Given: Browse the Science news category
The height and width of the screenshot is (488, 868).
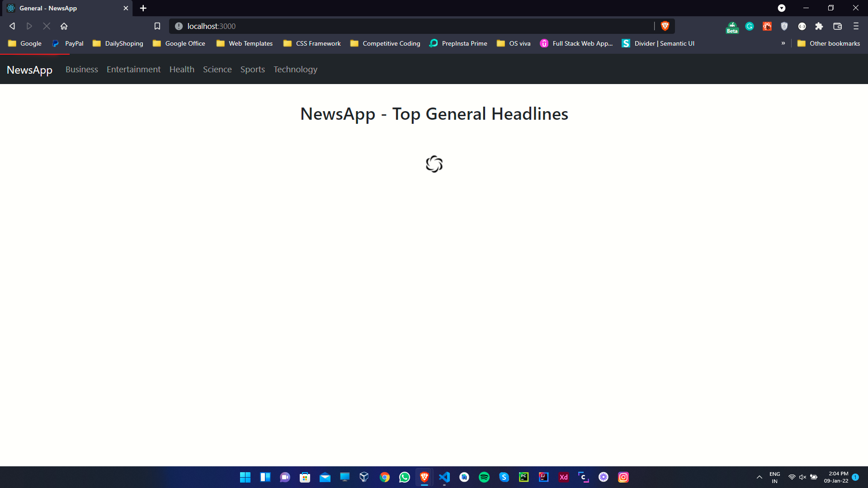Looking at the screenshot, I should tap(217, 69).
